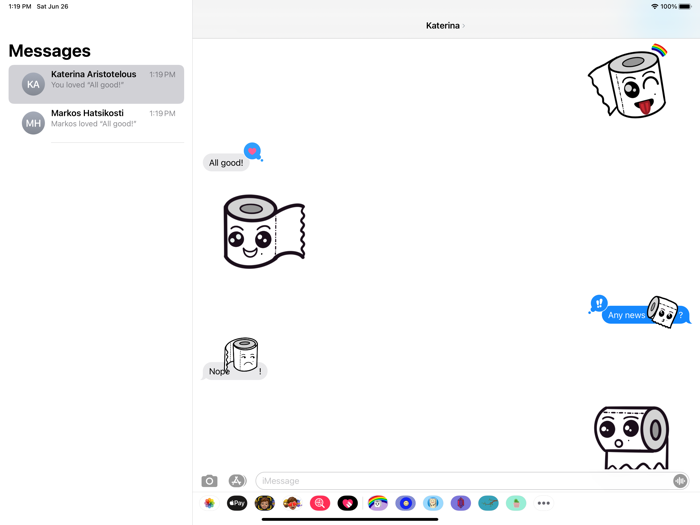The image size is (700, 525).
Task: Open the camera to take a photo
Action: coord(209,481)
